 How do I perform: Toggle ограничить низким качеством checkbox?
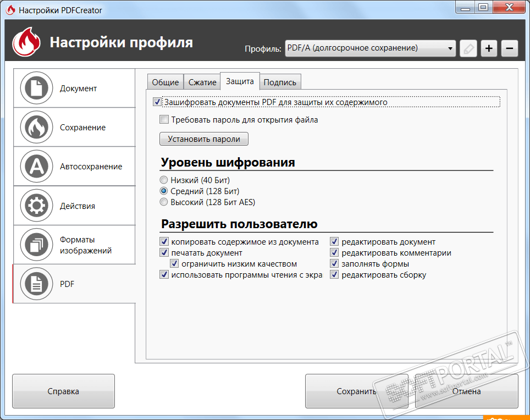point(174,263)
